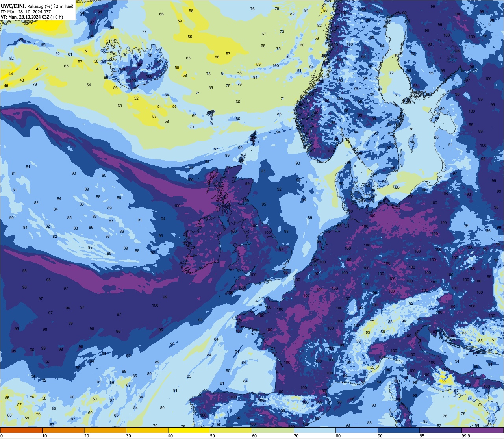Click the humidity value 76 on the map
This screenshot has width=504, height=439.
click(x=252, y=9)
